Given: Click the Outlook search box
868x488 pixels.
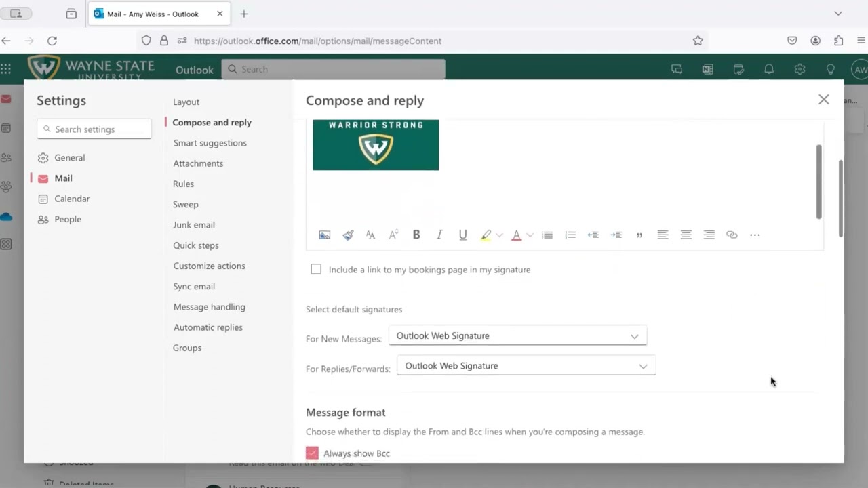Looking at the screenshot, I should (333, 69).
